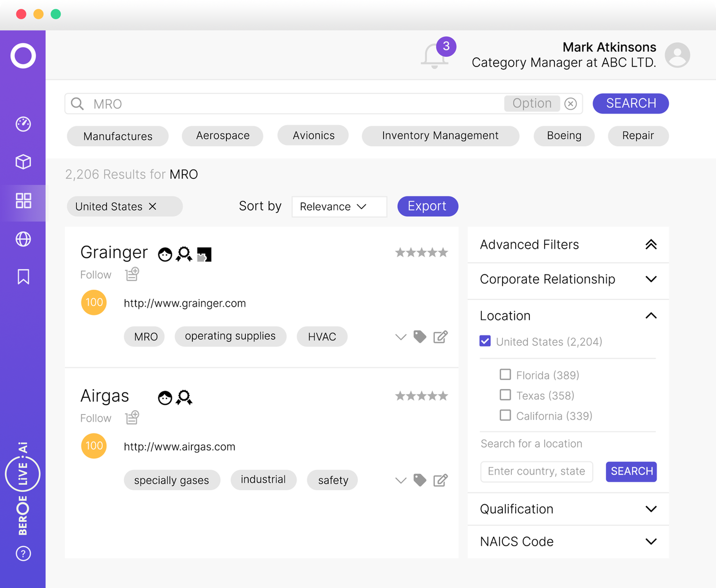Enable the Texas (358) checkbox
The image size is (716, 588).
[x=505, y=395]
